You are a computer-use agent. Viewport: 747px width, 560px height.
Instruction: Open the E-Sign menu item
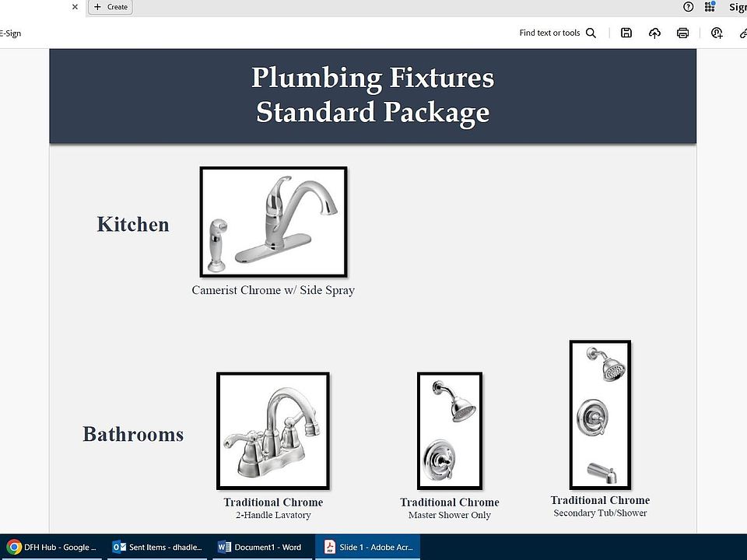11,33
